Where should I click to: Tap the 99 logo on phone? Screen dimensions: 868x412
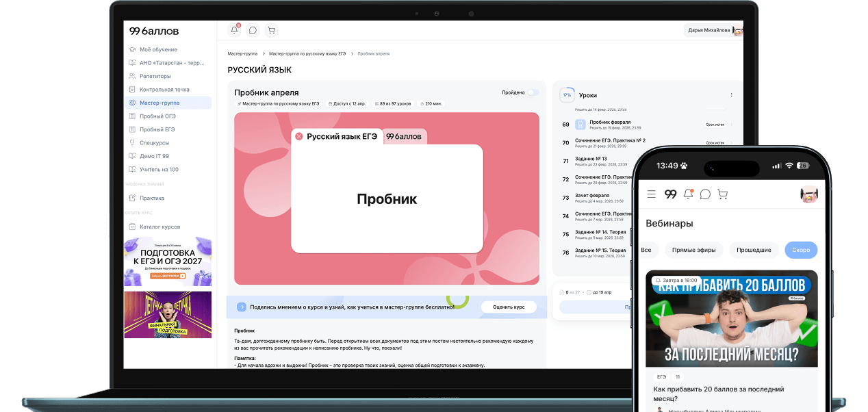click(671, 194)
